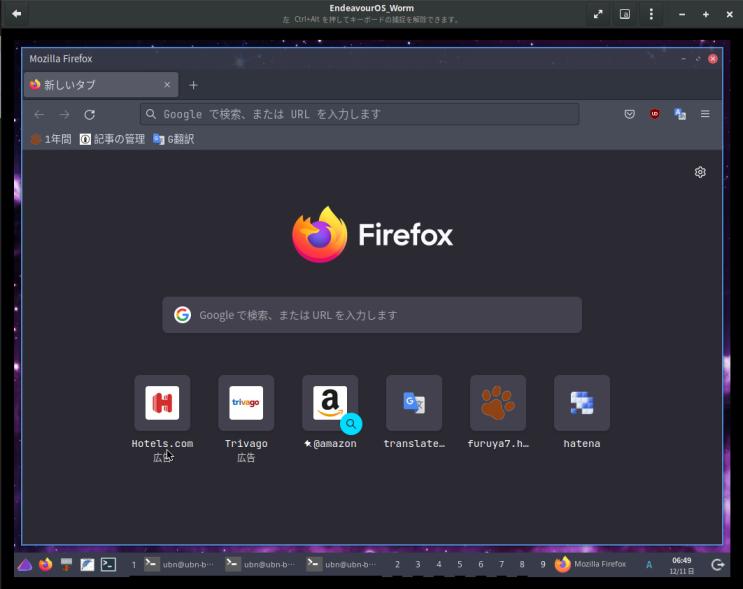This screenshot has width=743, height=589.
Task: Switch to workspace 2
Action: click(x=397, y=564)
